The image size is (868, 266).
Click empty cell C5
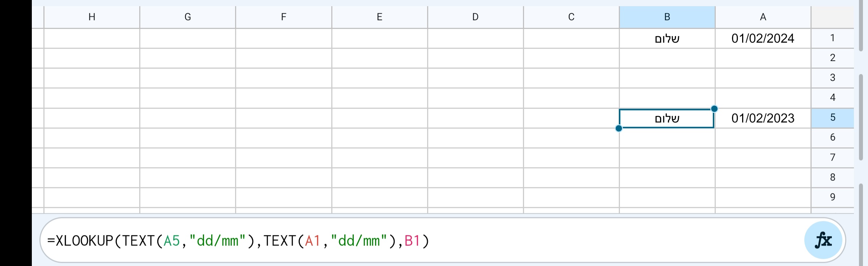(x=571, y=118)
